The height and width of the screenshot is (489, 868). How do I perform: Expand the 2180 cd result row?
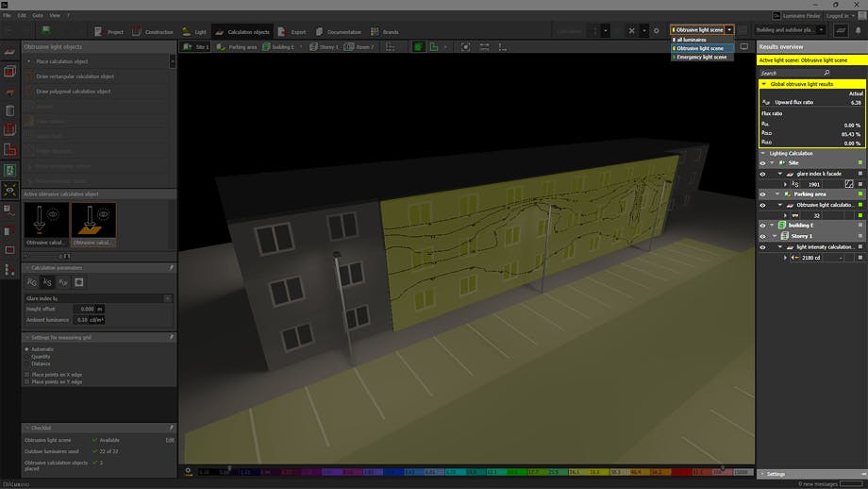(786, 258)
